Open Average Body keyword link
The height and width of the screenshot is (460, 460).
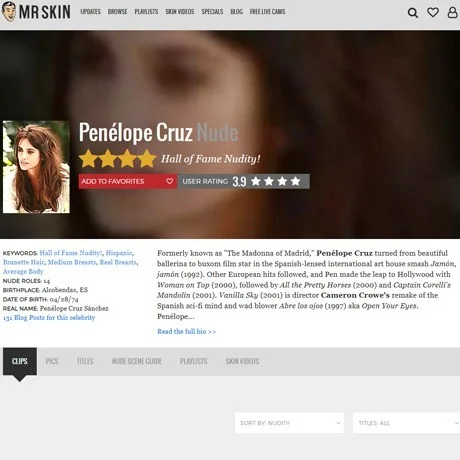click(x=23, y=271)
